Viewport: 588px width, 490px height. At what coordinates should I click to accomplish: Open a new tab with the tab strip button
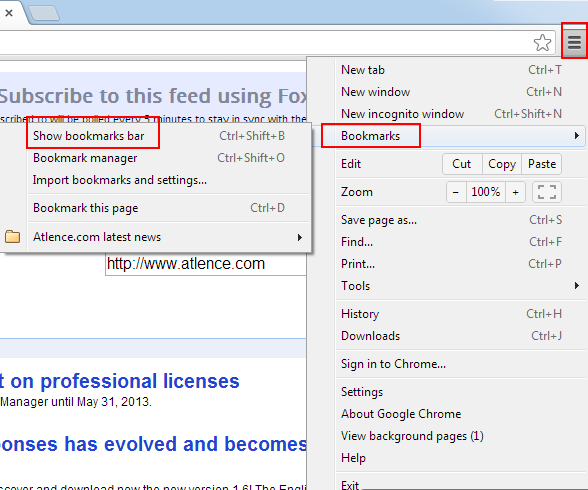tap(44, 13)
